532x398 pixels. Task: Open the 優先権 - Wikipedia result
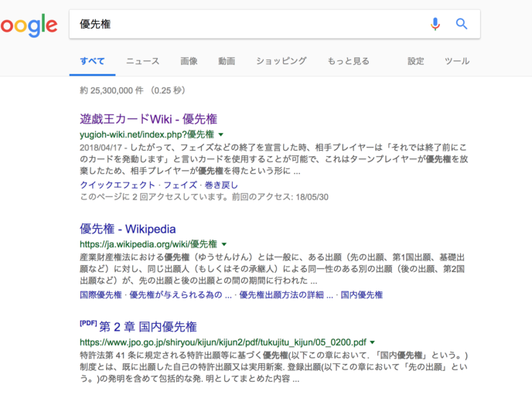click(x=128, y=229)
